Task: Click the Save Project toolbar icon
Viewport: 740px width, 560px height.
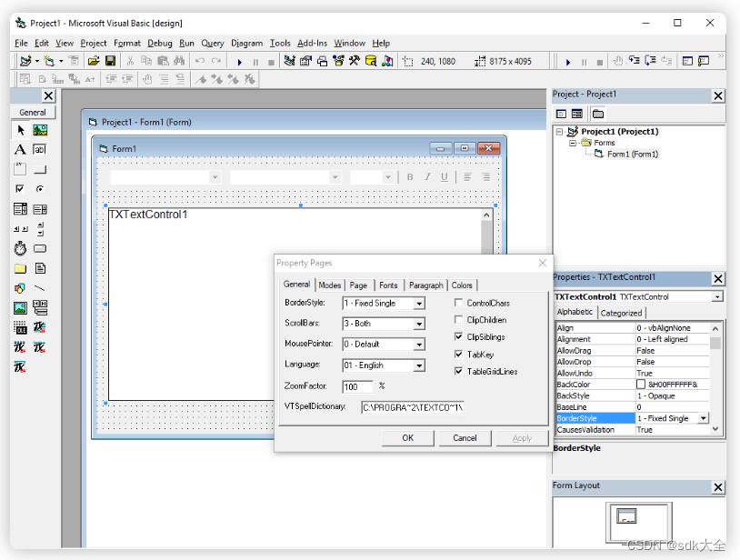Action: 110,61
